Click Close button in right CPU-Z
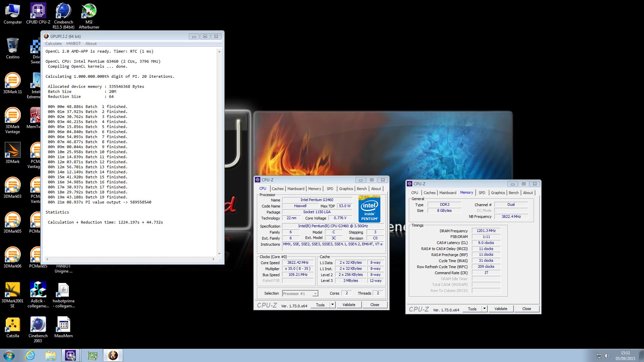644x362 pixels. click(x=527, y=309)
